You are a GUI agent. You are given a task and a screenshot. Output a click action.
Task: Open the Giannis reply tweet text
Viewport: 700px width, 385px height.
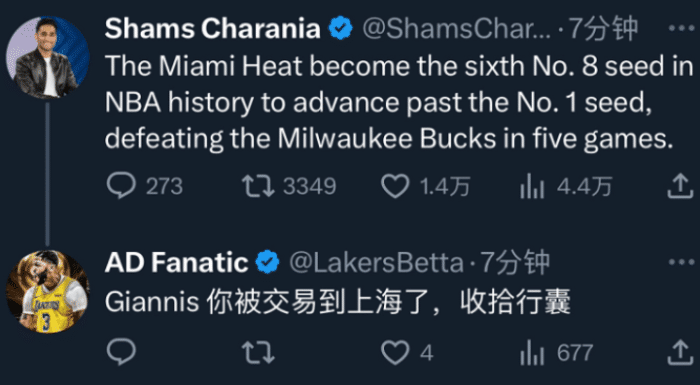[x=338, y=303]
